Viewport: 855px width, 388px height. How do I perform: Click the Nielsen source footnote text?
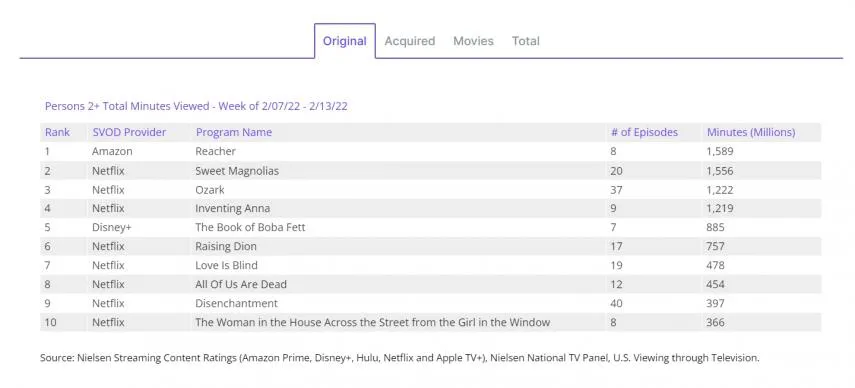tap(399, 358)
